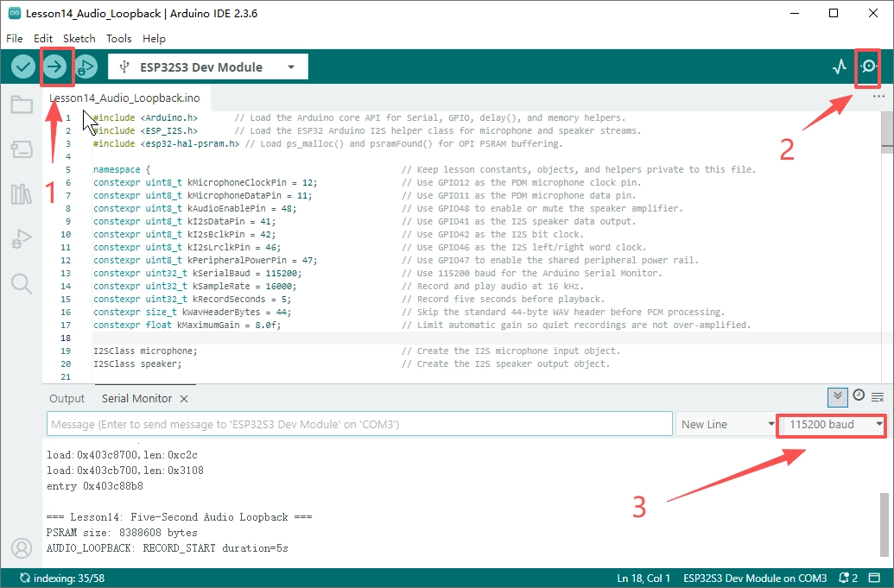Toggle the bottom panel icon in status bar

874,578
